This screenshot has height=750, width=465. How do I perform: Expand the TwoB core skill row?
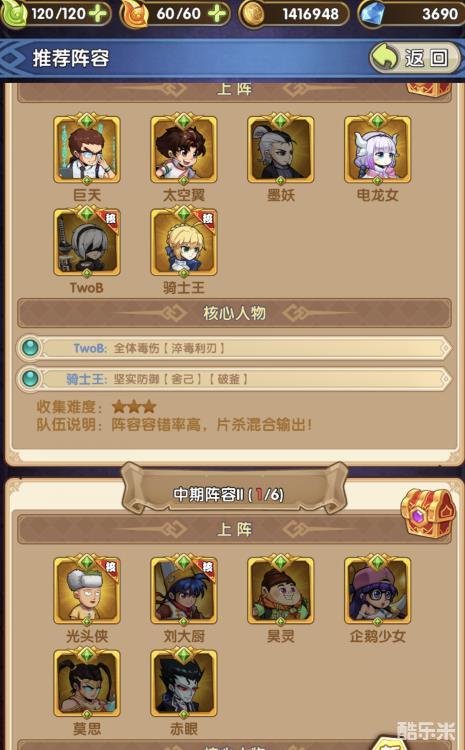234,348
